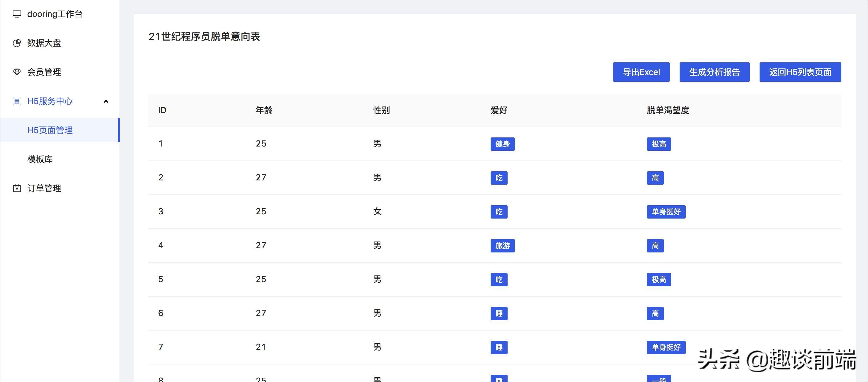Click the 睡 tag in row 7
The image size is (868, 382).
pyautogui.click(x=499, y=347)
